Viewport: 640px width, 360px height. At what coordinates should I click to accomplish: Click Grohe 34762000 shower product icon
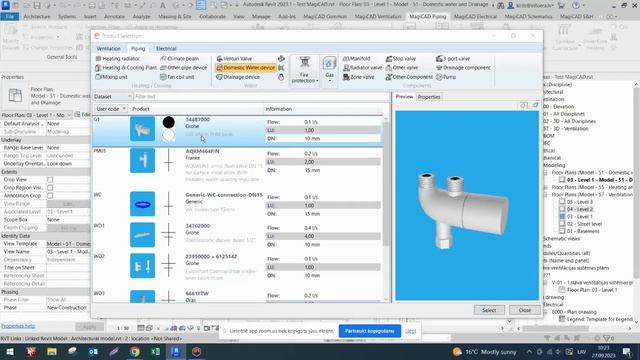(x=142, y=235)
